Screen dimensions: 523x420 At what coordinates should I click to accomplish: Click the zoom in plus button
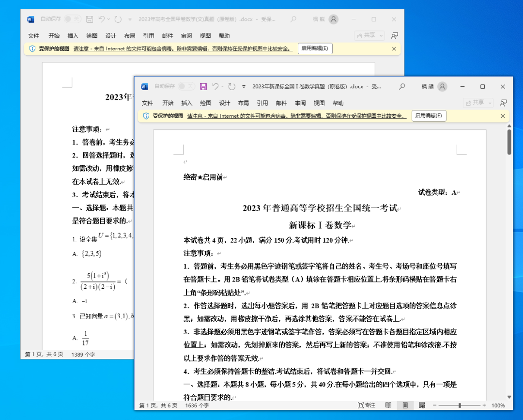pos(484,405)
